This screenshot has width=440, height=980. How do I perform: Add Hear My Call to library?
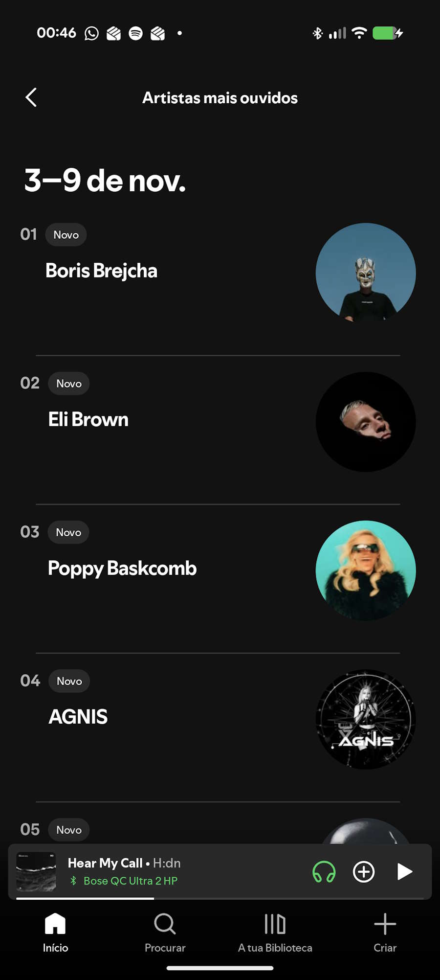364,871
